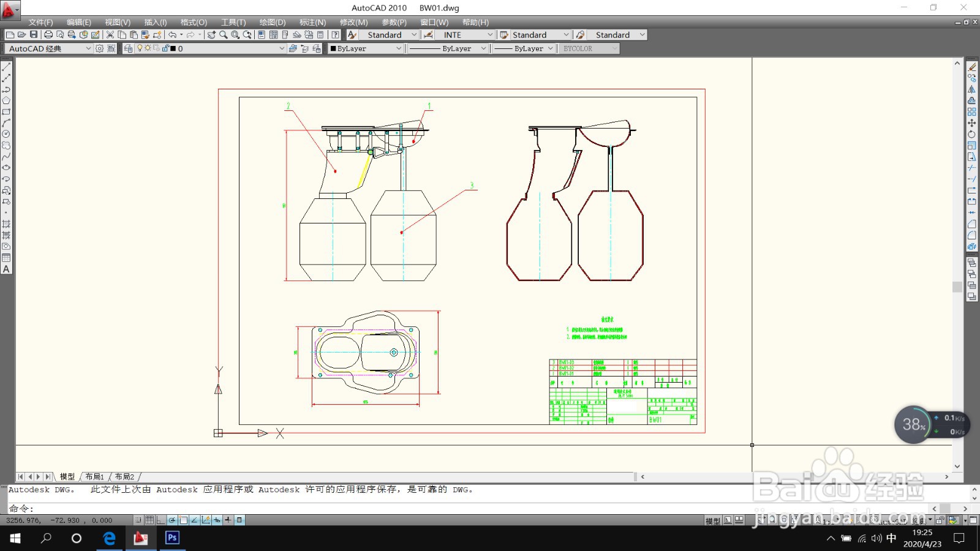
Task: Click the coordinates readout 3256.976, -72.930
Action: [x=59, y=520]
